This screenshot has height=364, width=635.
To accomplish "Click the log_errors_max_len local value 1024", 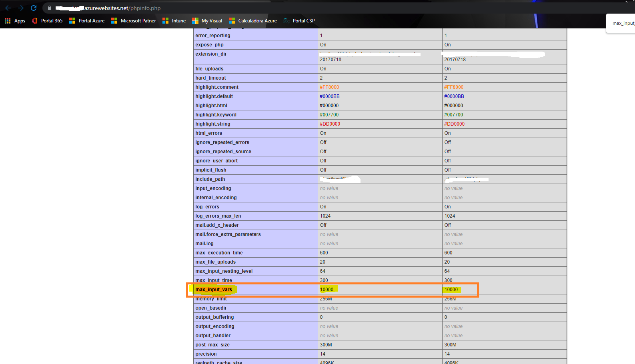I will (x=325, y=216).
